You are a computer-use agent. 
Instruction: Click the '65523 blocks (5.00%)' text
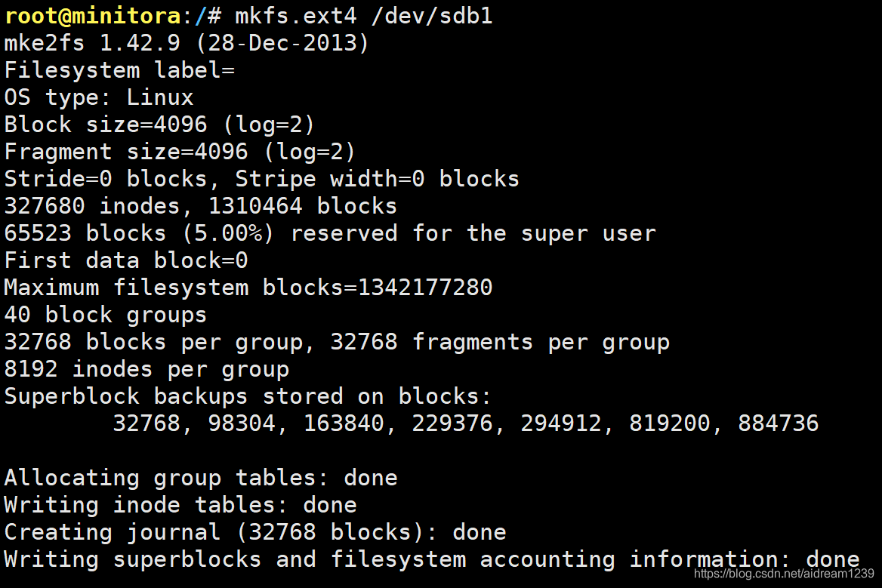pos(140,232)
